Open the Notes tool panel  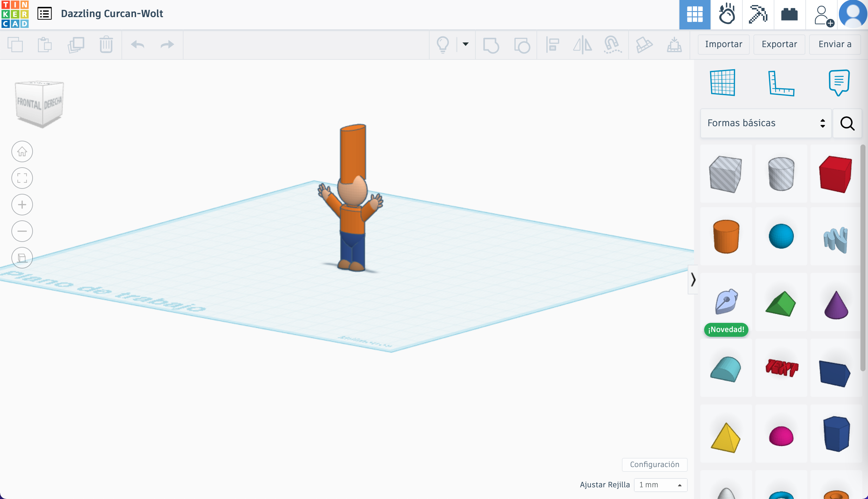839,82
